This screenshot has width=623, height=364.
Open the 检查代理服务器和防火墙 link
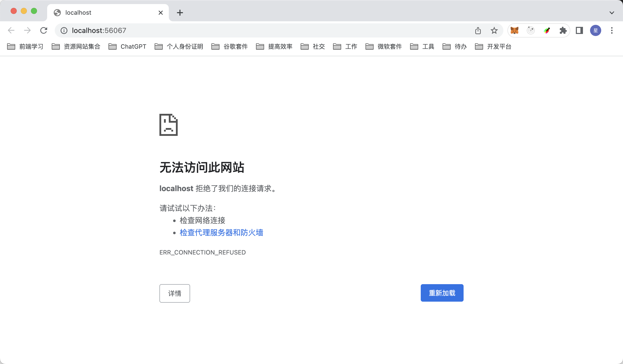coord(222,232)
